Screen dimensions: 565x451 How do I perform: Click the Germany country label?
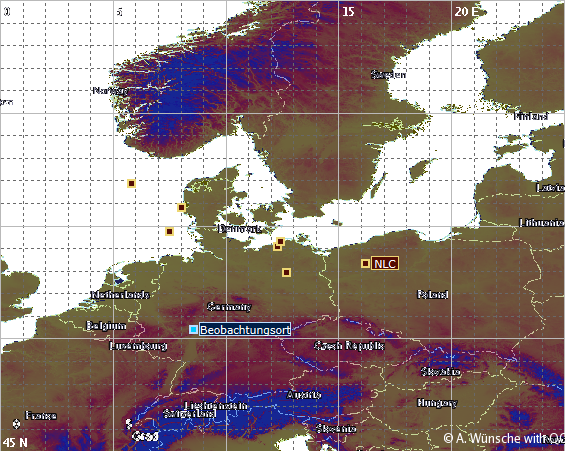(229, 307)
